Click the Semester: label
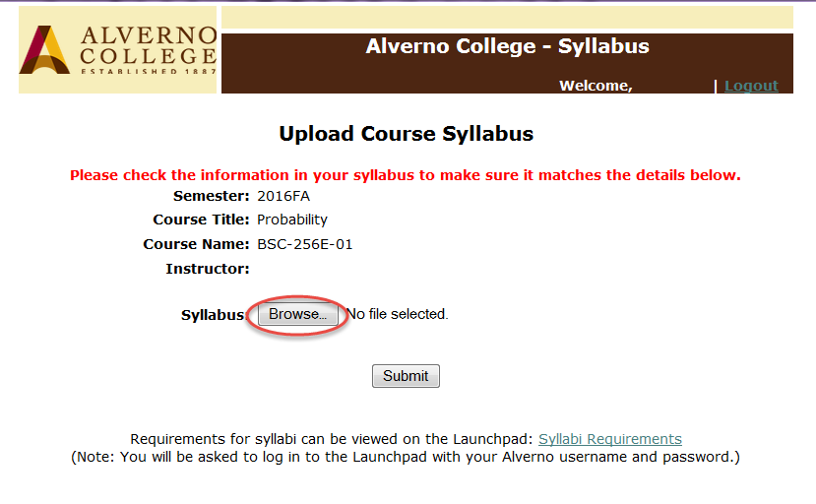816x504 pixels. coord(212,196)
